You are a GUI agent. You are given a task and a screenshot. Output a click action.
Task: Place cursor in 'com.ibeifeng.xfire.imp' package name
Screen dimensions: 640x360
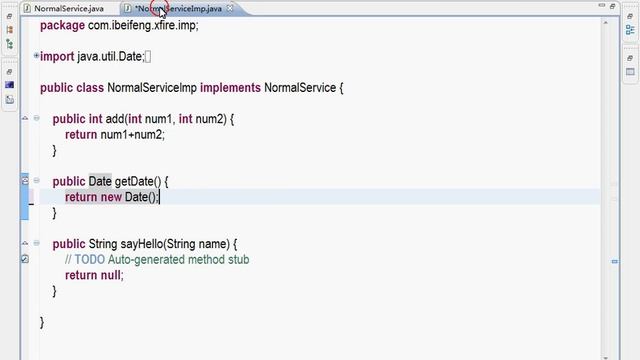tap(141, 26)
